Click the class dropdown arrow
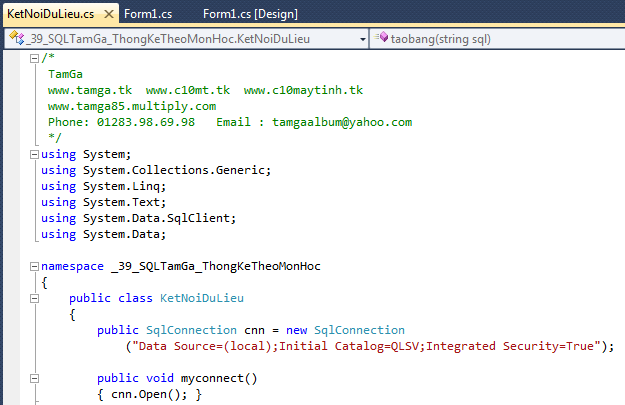625x405 pixels. (x=363, y=39)
